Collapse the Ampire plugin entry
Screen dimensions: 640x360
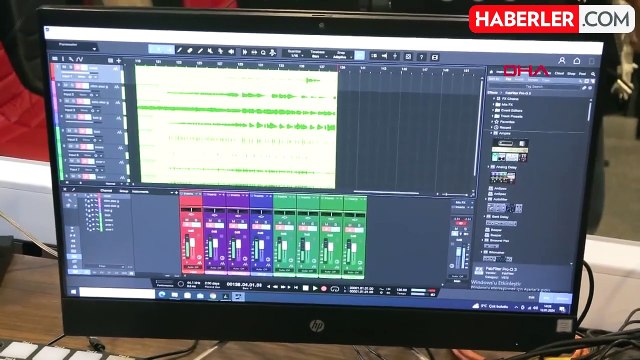(491, 133)
